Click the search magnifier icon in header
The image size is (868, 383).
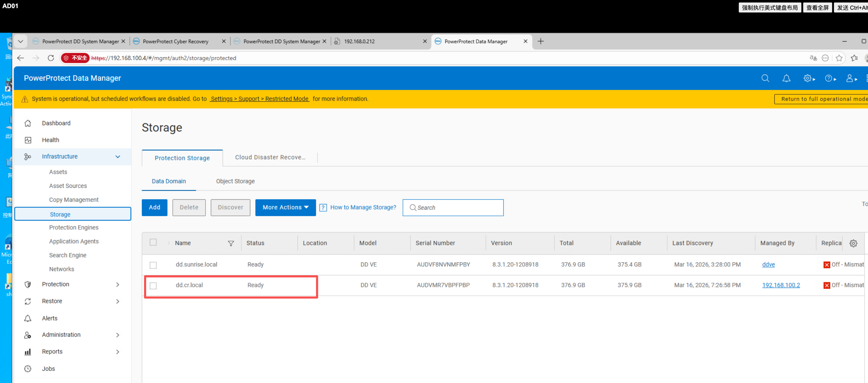[765, 79]
